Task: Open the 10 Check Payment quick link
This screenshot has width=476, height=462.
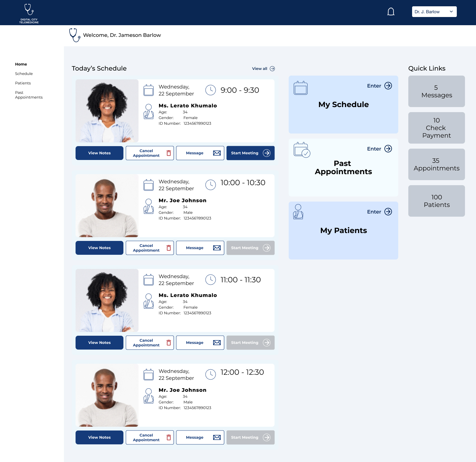Action: (436, 128)
